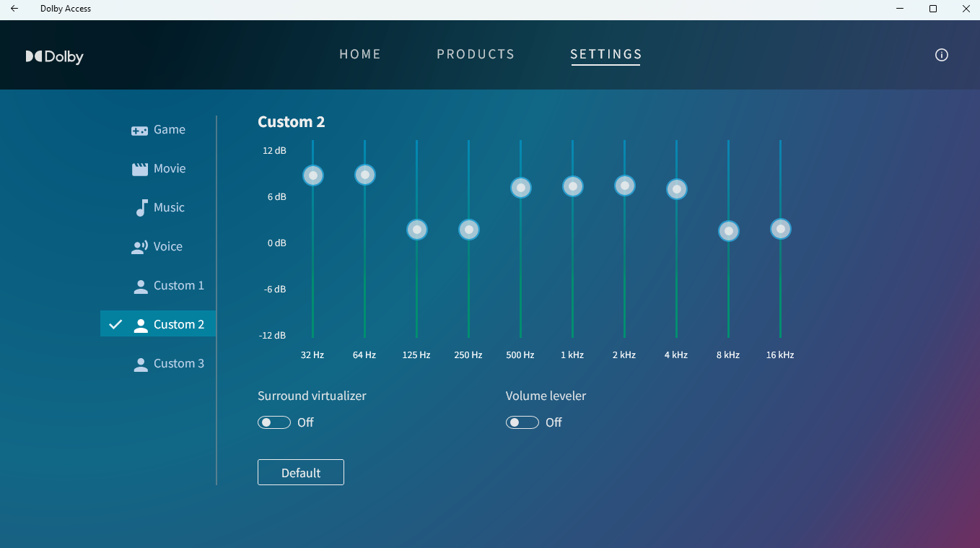This screenshot has height=548, width=980.
Task: Click the 16 kHz slider knob
Action: [x=781, y=229]
